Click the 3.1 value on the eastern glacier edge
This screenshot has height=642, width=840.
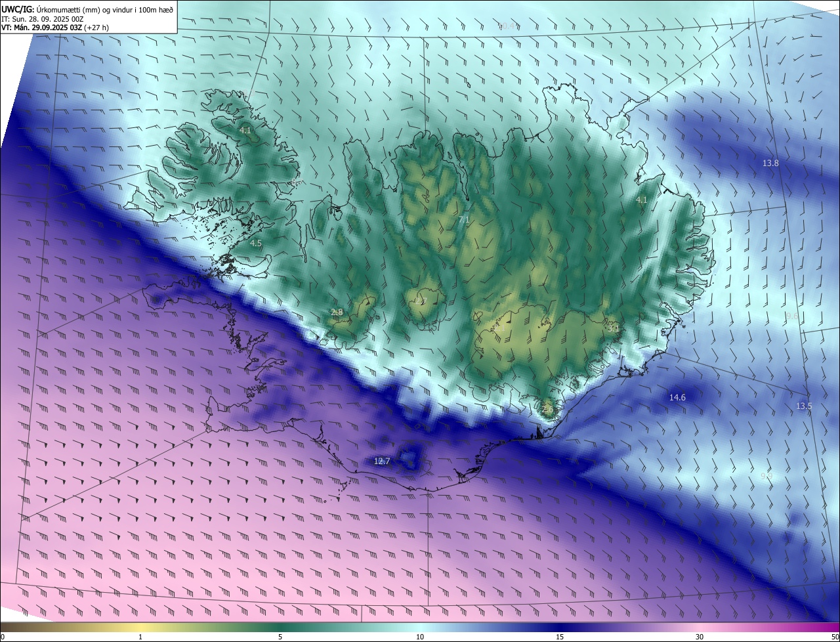point(614,328)
